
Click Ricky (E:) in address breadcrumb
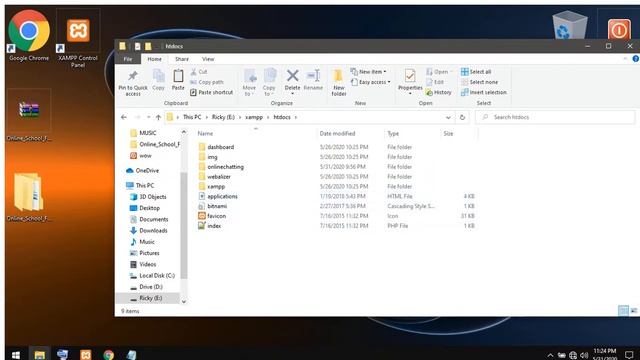[x=223, y=117]
